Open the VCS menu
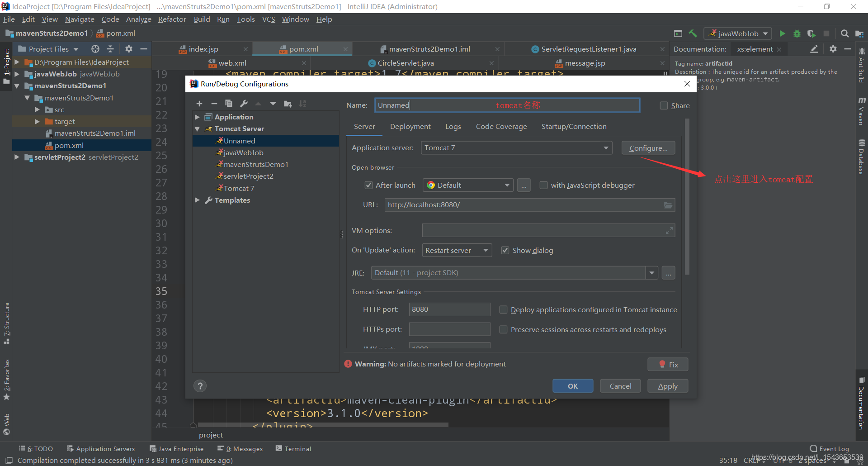Image resolution: width=868 pixels, height=466 pixels. [x=269, y=19]
